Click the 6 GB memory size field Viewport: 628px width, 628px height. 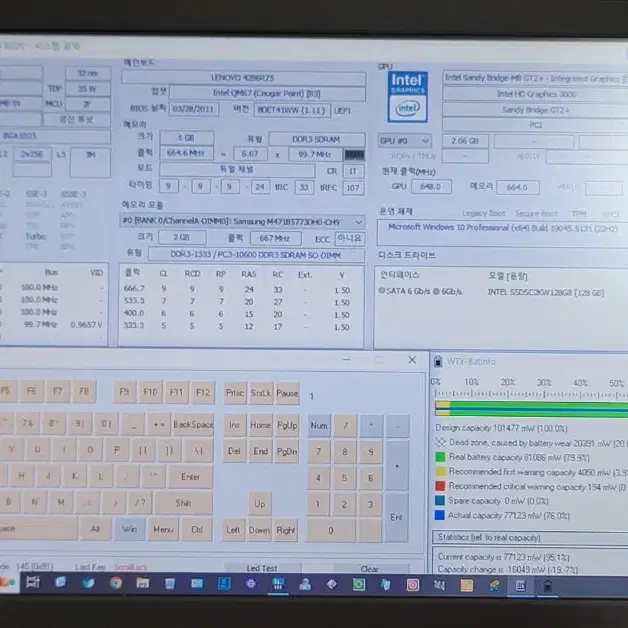click(186, 138)
